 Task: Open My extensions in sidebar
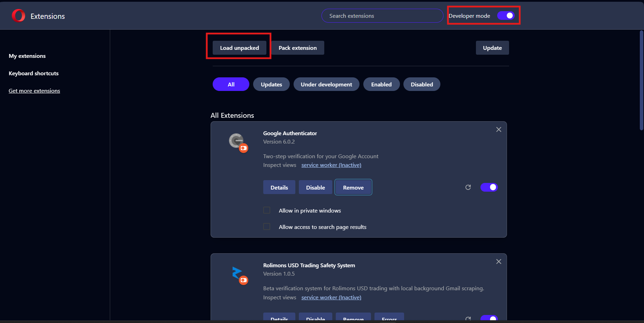(x=27, y=56)
